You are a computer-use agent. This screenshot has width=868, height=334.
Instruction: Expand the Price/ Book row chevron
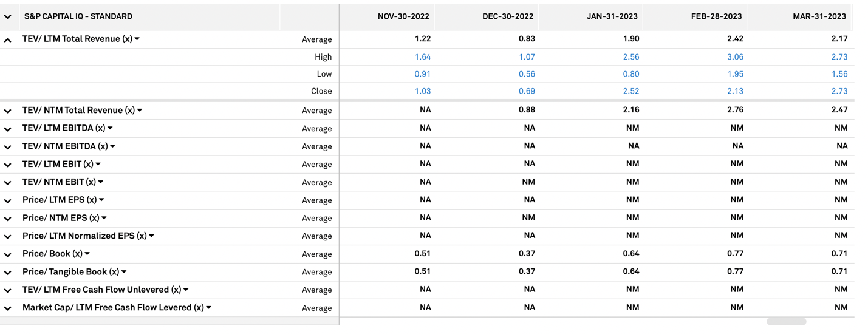coord(8,254)
